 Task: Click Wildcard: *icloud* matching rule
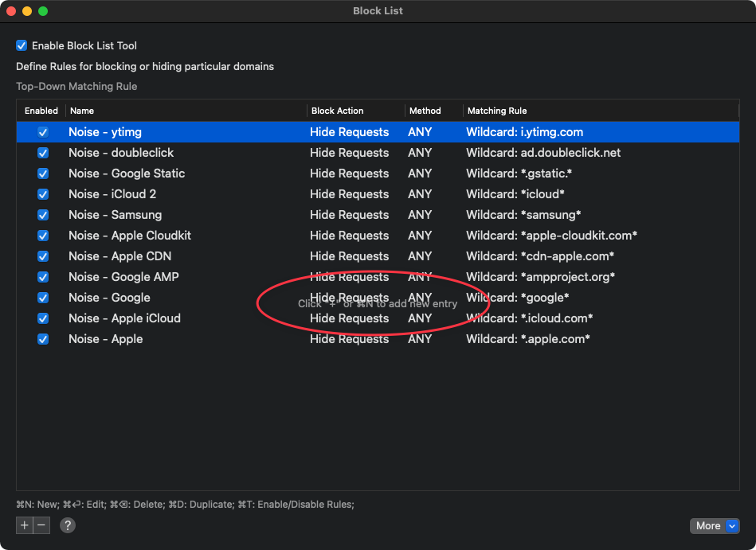click(x=515, y=194)
